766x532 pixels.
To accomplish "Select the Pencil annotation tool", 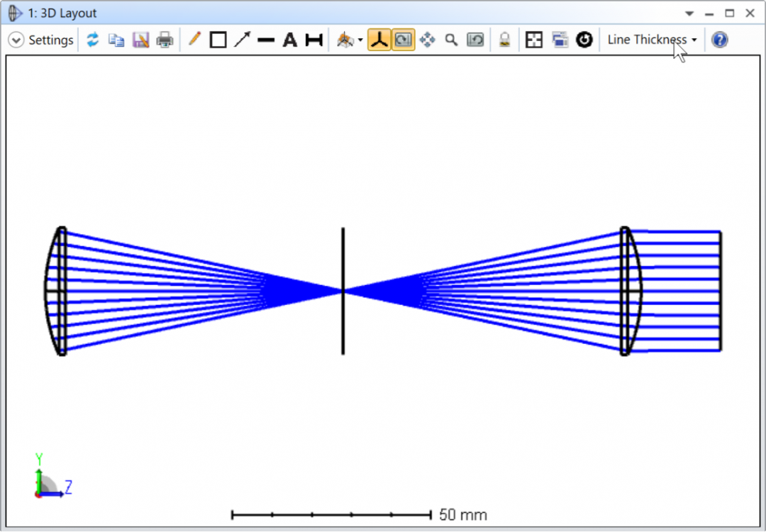I will [195, 40].
